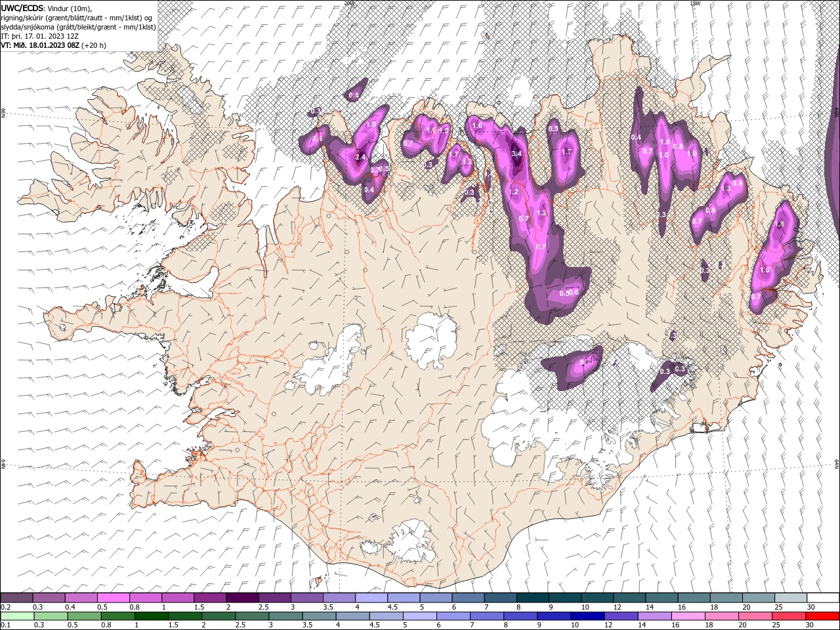The image size is (840, 630).
Task: Select the green rain-scale swatch labeled 0.3
Action: point(51,616)
